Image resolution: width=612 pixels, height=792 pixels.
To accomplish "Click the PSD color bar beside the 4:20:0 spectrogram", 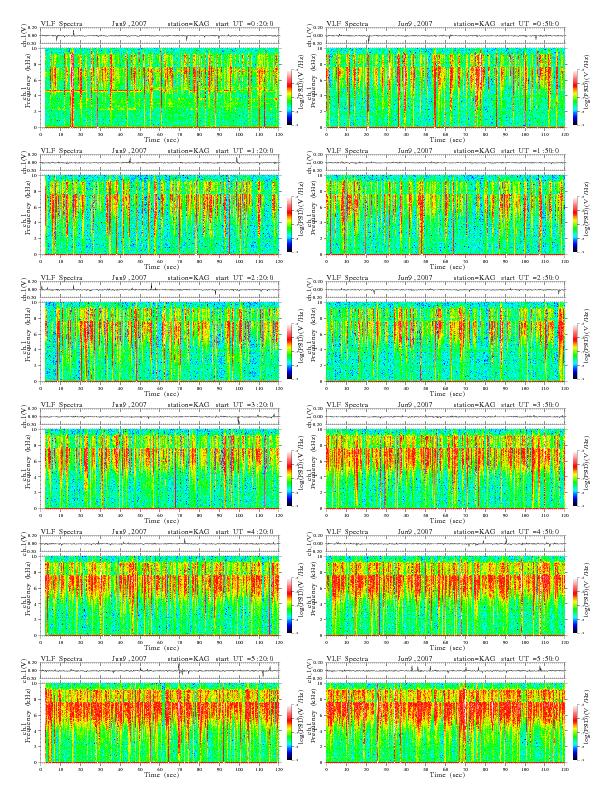I will pos(289,605).
